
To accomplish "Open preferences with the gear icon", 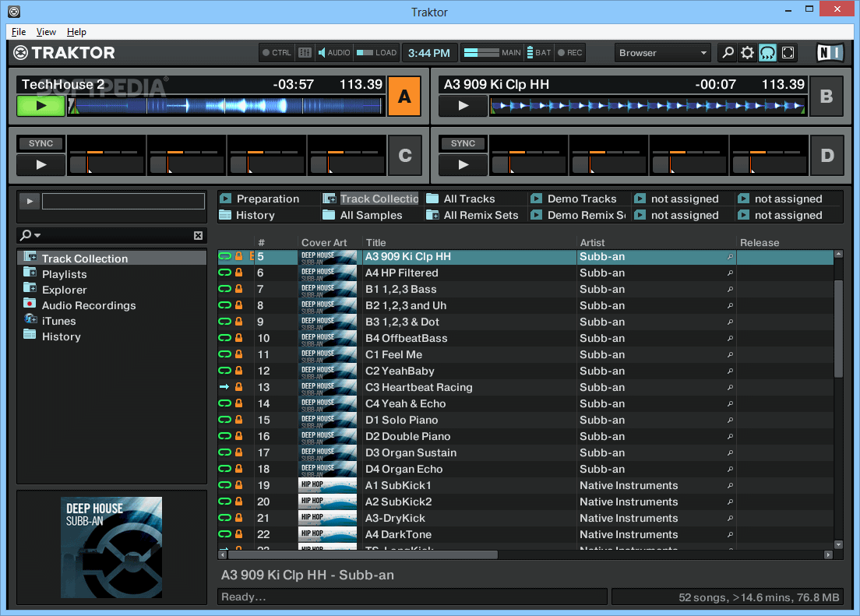I will (748, 53).
